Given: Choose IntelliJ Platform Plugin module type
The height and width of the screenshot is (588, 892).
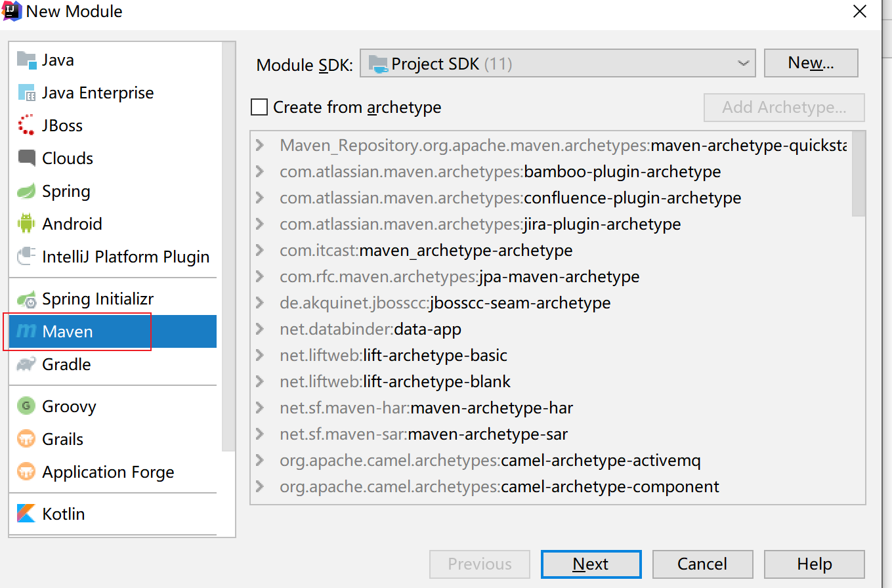Looking at the screenshot, I should (x=125, y=257).
